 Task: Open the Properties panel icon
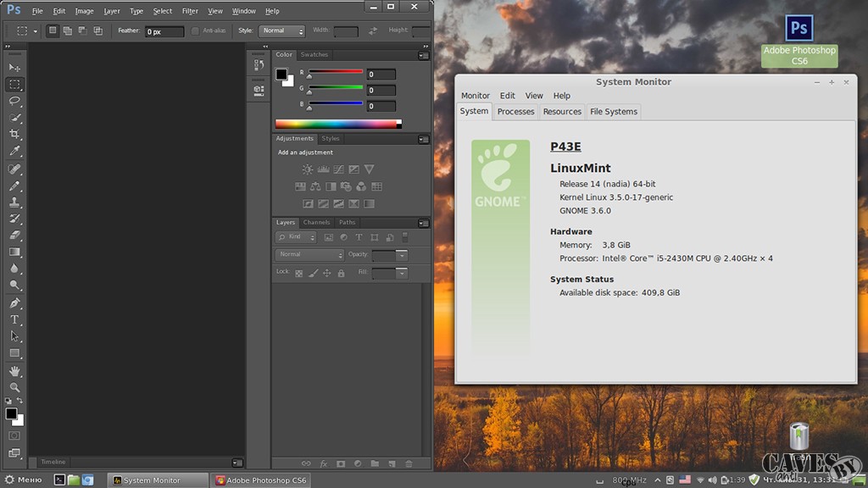coord(259,90)
